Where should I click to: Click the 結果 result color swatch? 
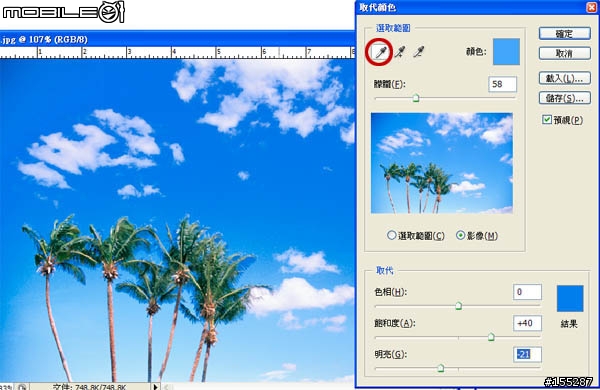point(570,299)
